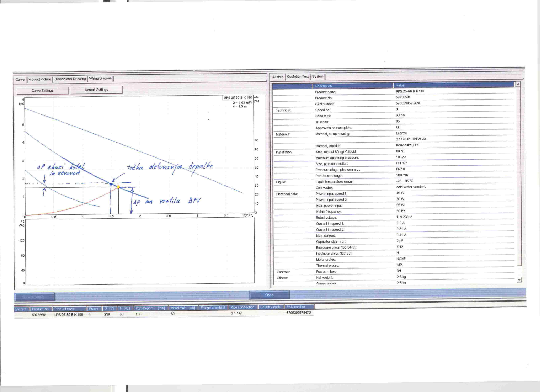The width and height of the screenshot is (540, 392).
Task: Click the Value column header
Action: coord(454,85)
